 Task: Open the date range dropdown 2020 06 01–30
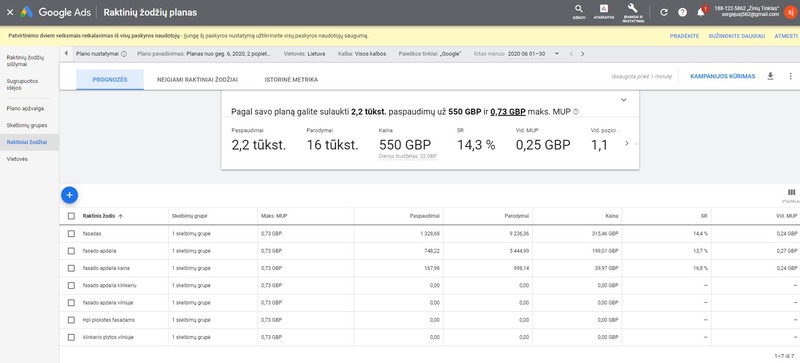(x=534, y=54)
